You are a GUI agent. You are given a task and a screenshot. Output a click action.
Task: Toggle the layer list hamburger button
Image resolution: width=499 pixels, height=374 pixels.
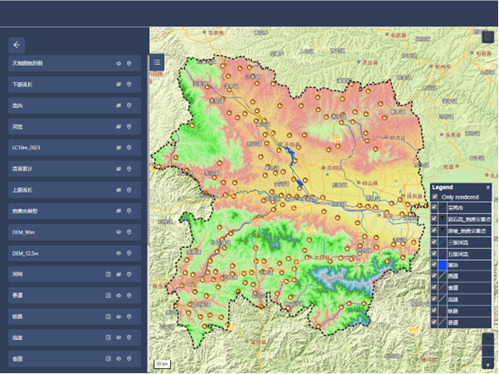[157, 62]
